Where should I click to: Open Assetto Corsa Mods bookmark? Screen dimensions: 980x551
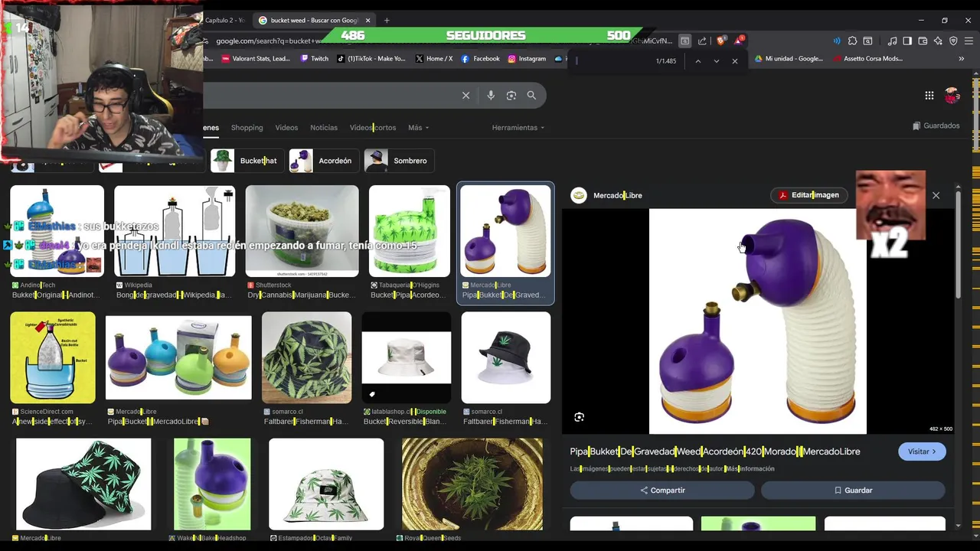(x=868, y=58)
